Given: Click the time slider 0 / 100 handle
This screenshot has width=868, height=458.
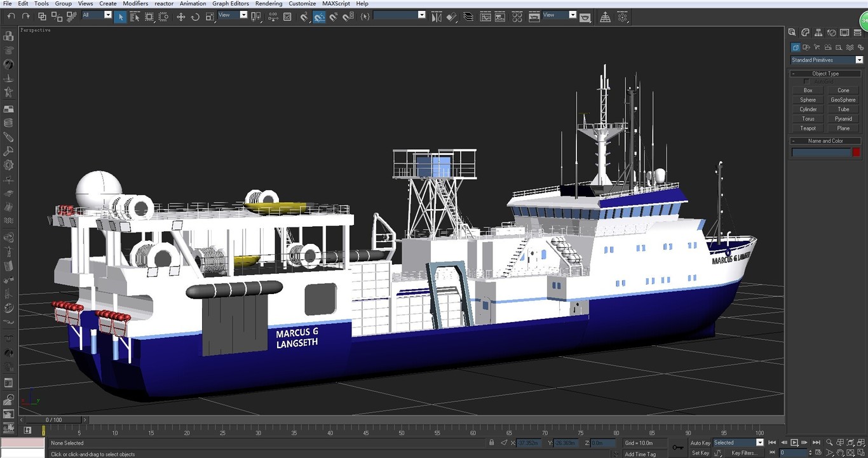Looking at the screenshot, I should click(54, 420).
